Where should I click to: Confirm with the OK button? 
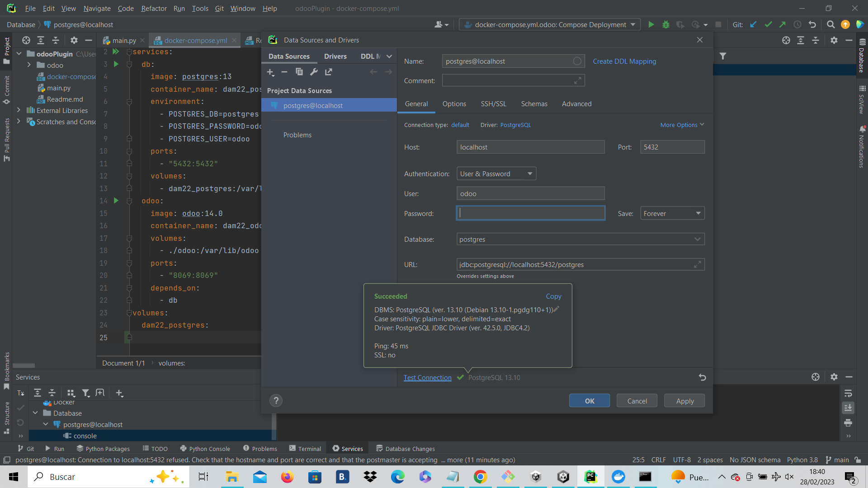tap(589, 400)
